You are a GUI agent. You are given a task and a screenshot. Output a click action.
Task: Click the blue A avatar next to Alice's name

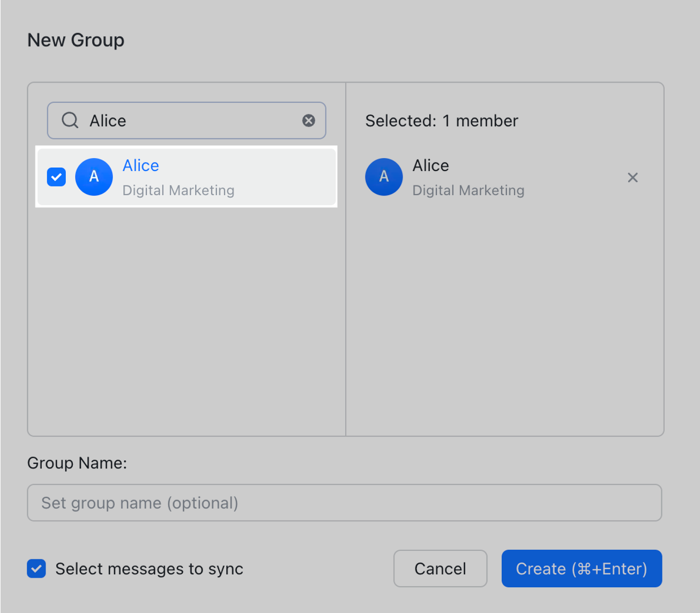94,177
